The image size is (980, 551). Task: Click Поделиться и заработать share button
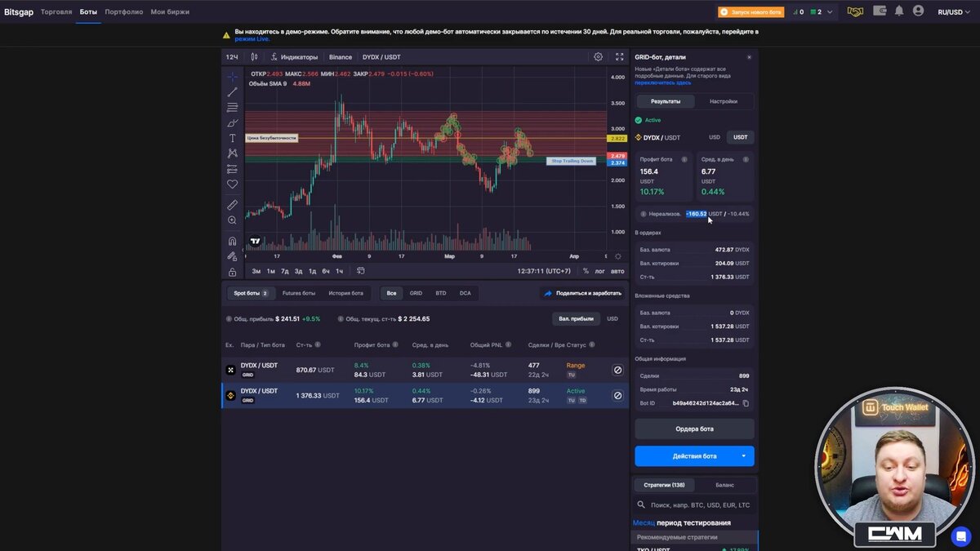582,293
